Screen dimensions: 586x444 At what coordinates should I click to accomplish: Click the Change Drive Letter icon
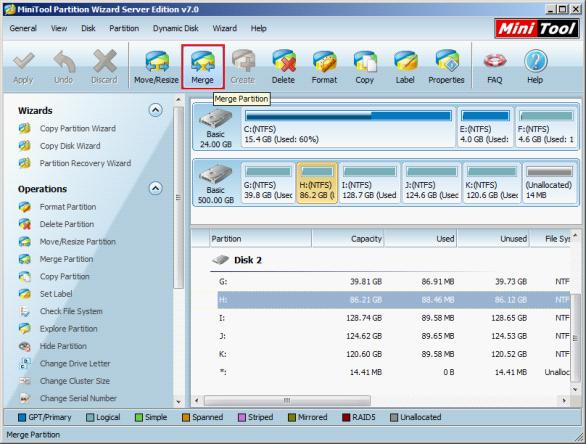pos(25,363)
